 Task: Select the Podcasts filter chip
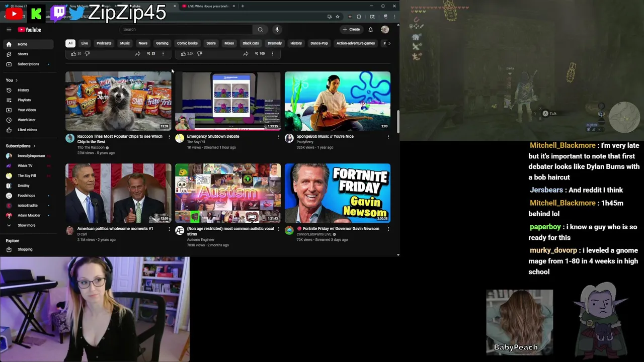pos(104,43)
